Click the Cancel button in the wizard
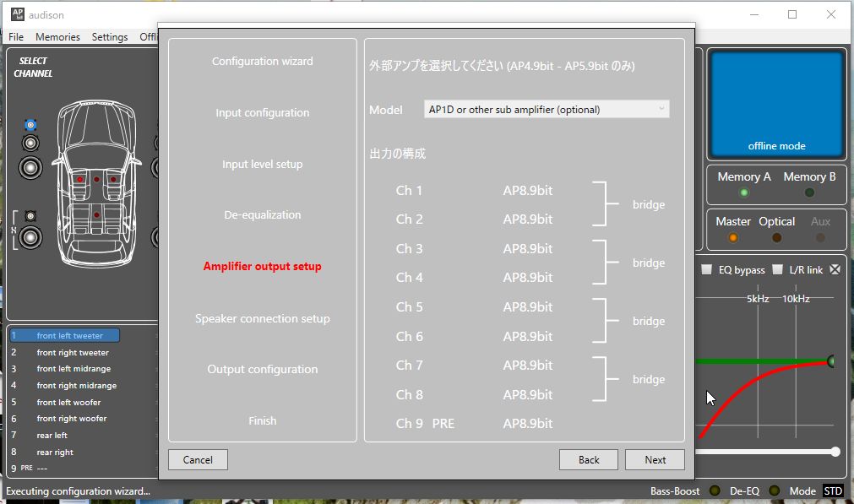 pos(198,460)
